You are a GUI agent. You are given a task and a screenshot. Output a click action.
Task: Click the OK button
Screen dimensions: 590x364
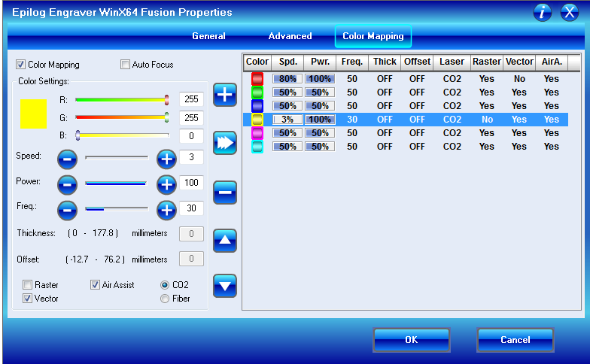click(x=412, y=340)
